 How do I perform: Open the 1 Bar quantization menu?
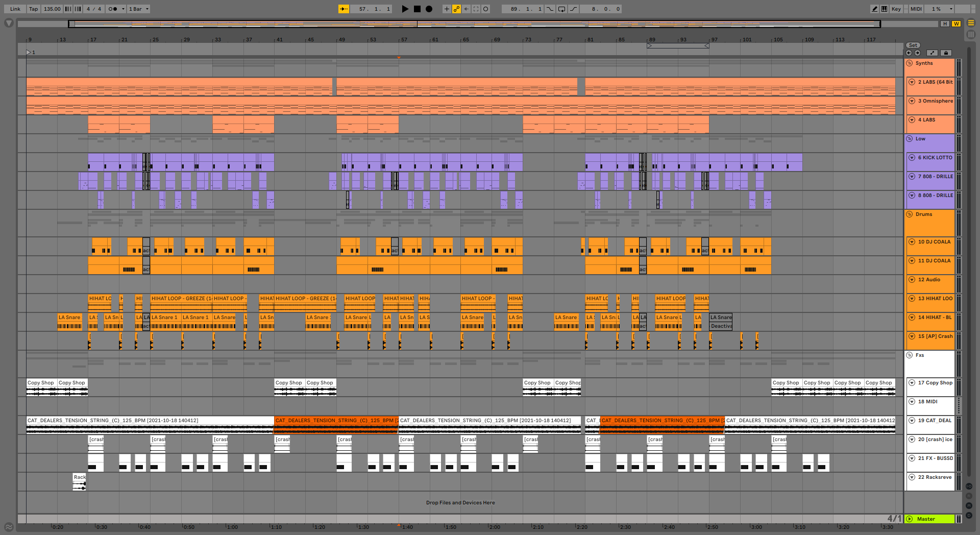(139, 9)
